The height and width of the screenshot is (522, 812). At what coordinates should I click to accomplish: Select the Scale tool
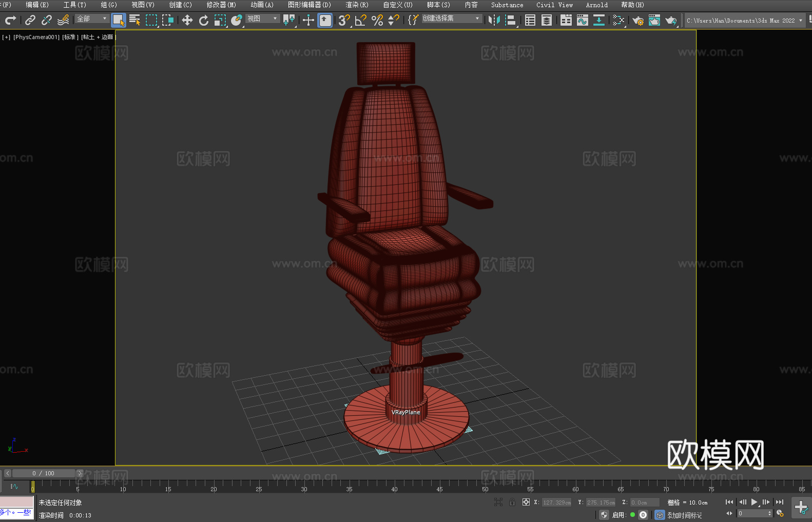pos(220,20)
